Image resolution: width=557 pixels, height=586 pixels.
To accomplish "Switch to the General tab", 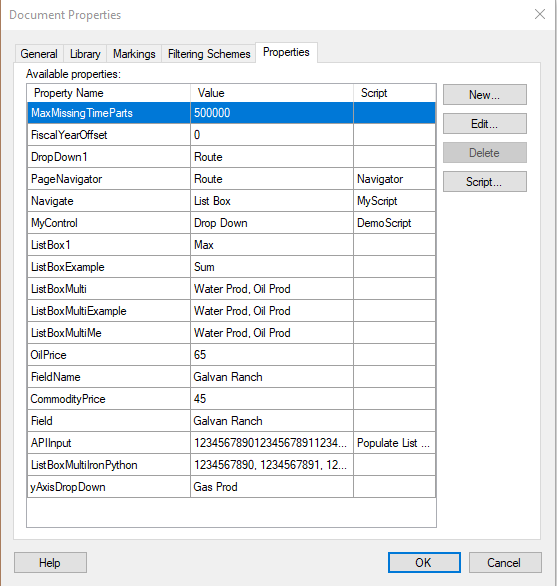I will 39,54.
